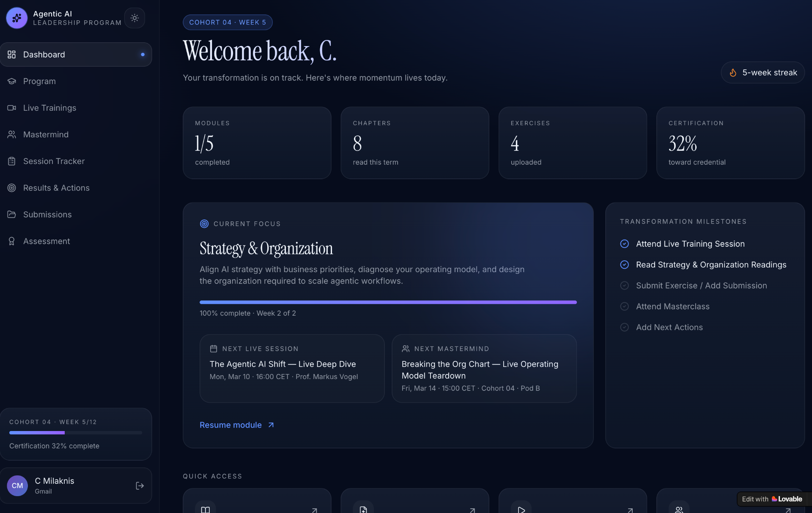Open Dashboard in the sidebar
Viewport: 812px width, 513px height.
point(76,55)
